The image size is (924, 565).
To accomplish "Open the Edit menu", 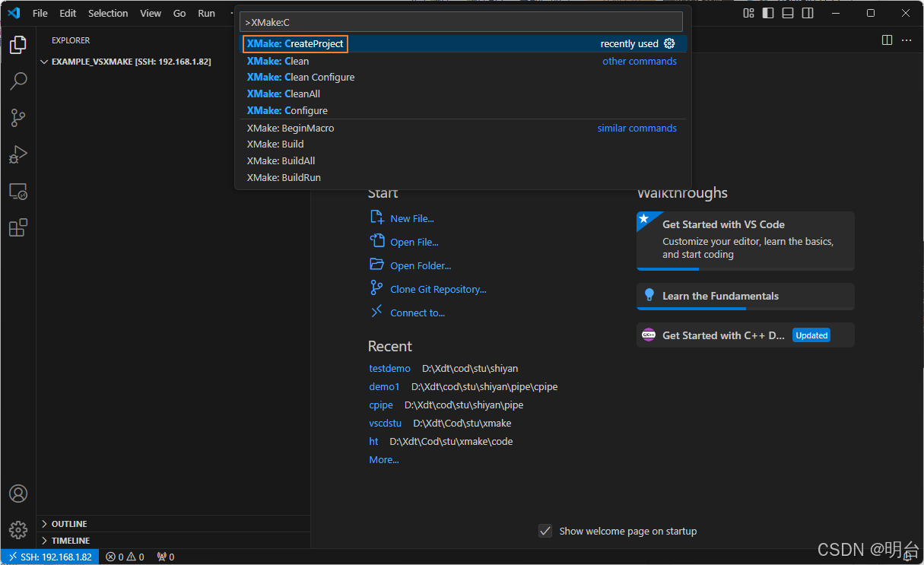I will coord(68,13).
